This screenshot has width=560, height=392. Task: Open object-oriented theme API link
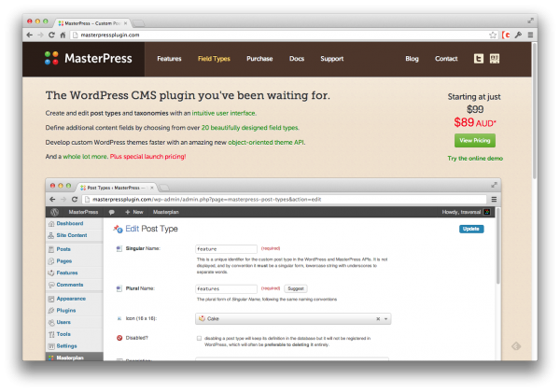[x=266, y=143]
